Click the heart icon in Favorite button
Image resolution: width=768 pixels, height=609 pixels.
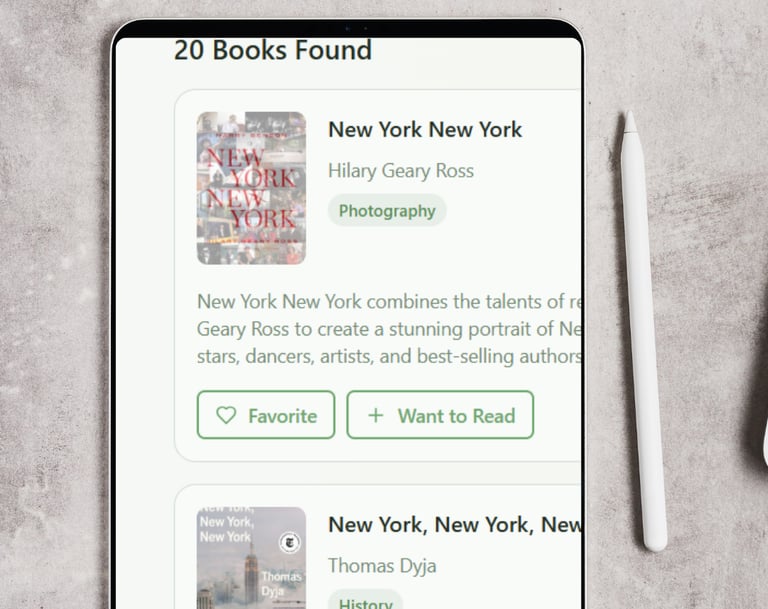[226, 415]
